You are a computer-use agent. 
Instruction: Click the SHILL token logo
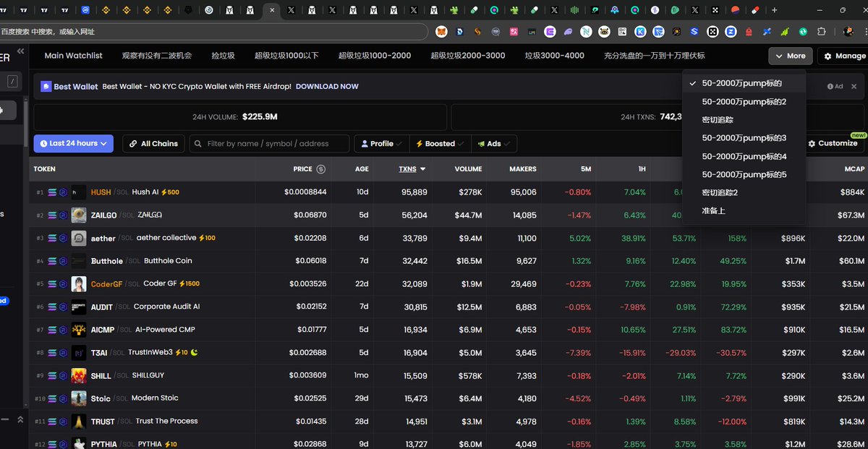pos(79,375)
